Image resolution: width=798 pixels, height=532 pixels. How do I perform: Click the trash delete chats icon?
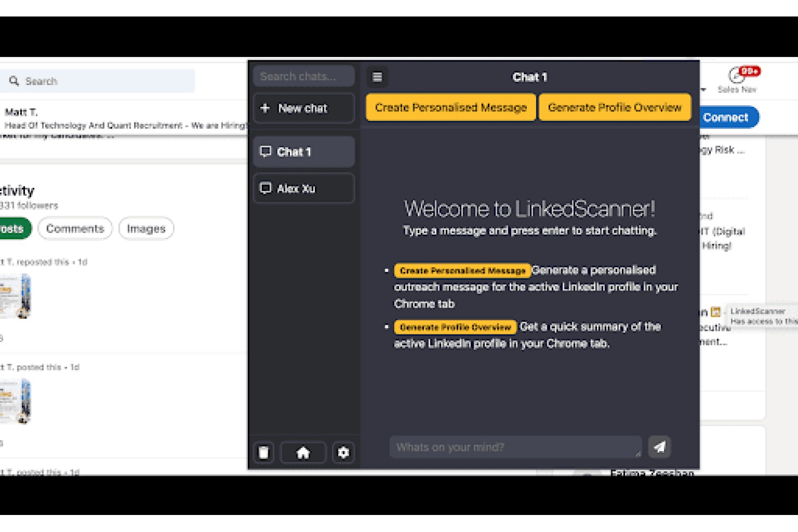pos(264,453)
